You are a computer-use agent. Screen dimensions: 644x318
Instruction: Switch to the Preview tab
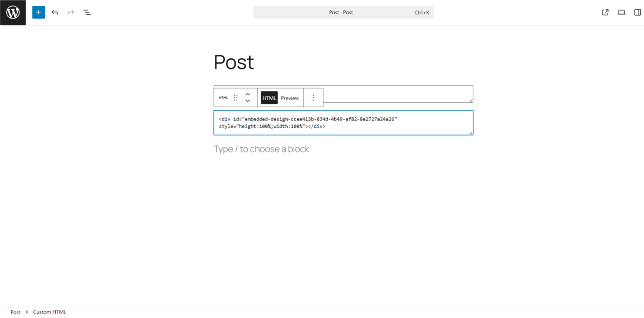pos(290,98)
